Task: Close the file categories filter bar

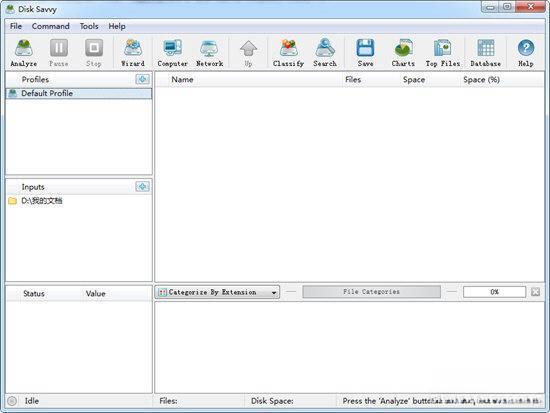Action: [535, 292]
